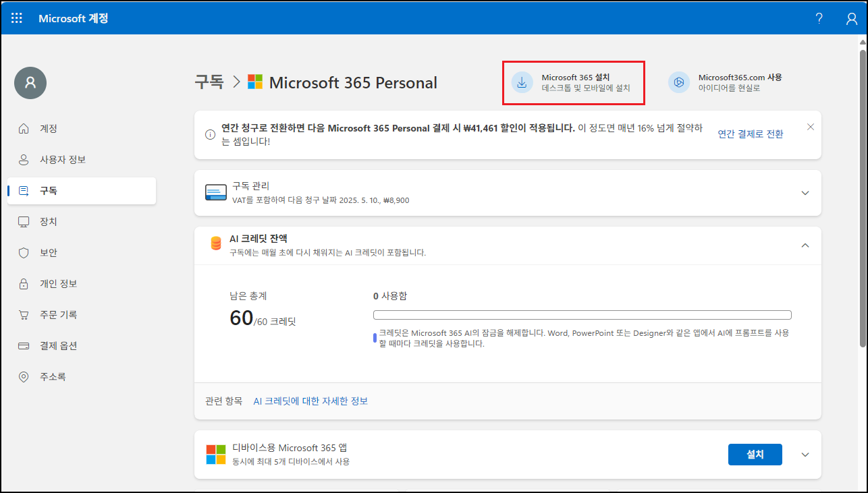The width and height of the screenshot is (868, 493).
Task: Open AI 크레딧에 대한 자세한 정보 link
Action: [310, 401]
